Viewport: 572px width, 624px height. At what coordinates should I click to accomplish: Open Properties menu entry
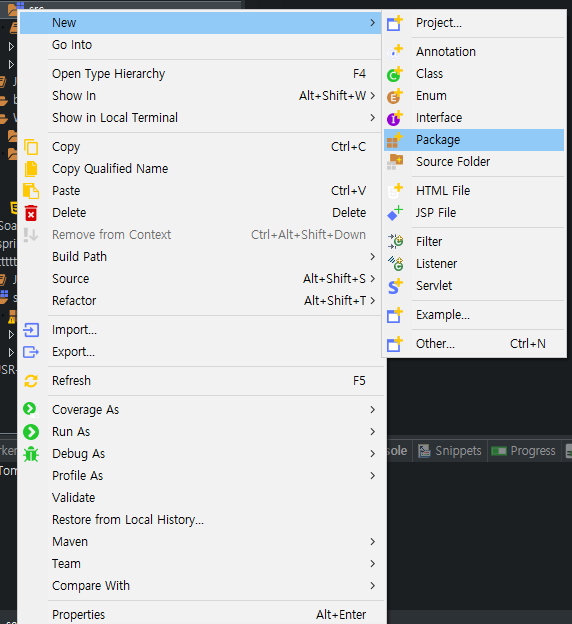(x=201, y=614)
